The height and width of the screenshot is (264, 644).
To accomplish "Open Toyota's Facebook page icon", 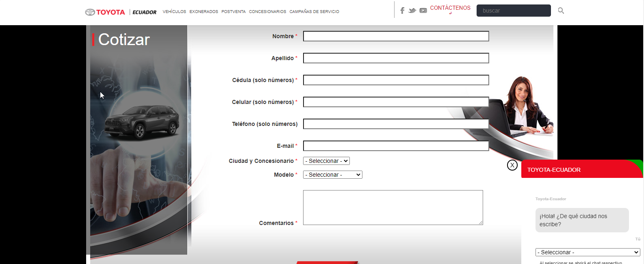I will [x=402, y=11].
